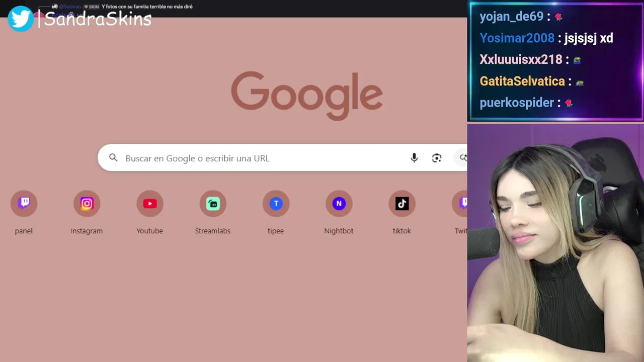644x362 pixels.
Task: Click the tipee shortcut label
Action: [276, 231]
